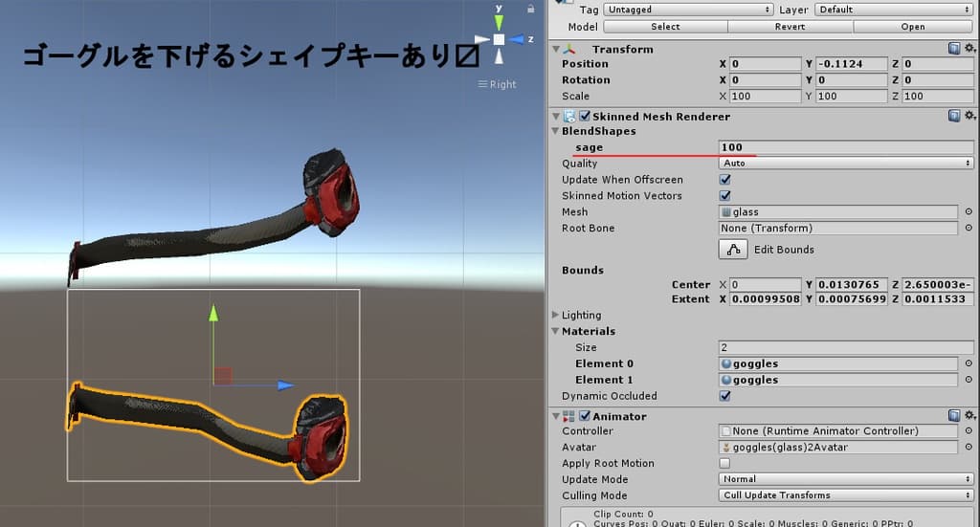Open the Quality dropdown set to Auto
Viewport: 980px width, 527px height.
pyautogui.click(x=845, y=164)
